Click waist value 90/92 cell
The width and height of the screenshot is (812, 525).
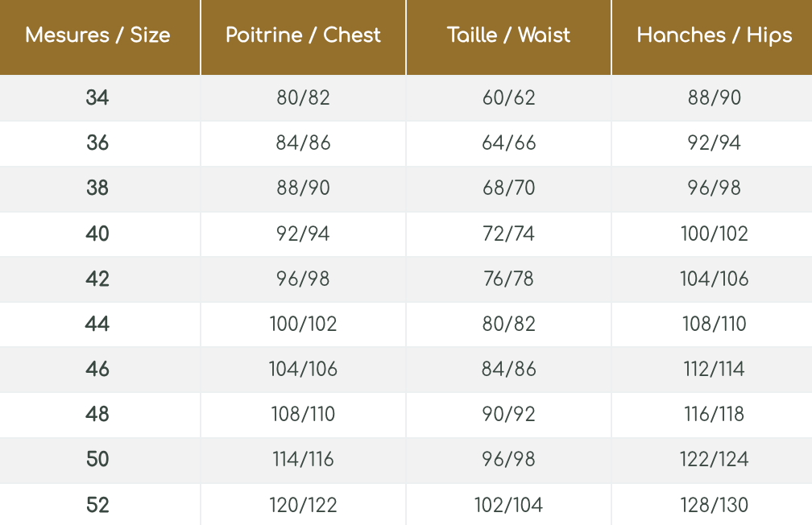tap(508, 414)
